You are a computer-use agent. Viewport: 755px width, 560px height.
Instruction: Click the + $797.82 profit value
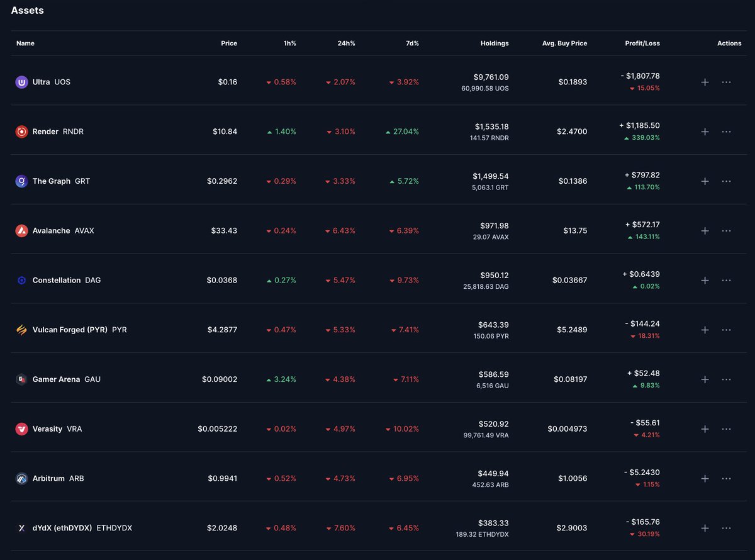point(642,175)
